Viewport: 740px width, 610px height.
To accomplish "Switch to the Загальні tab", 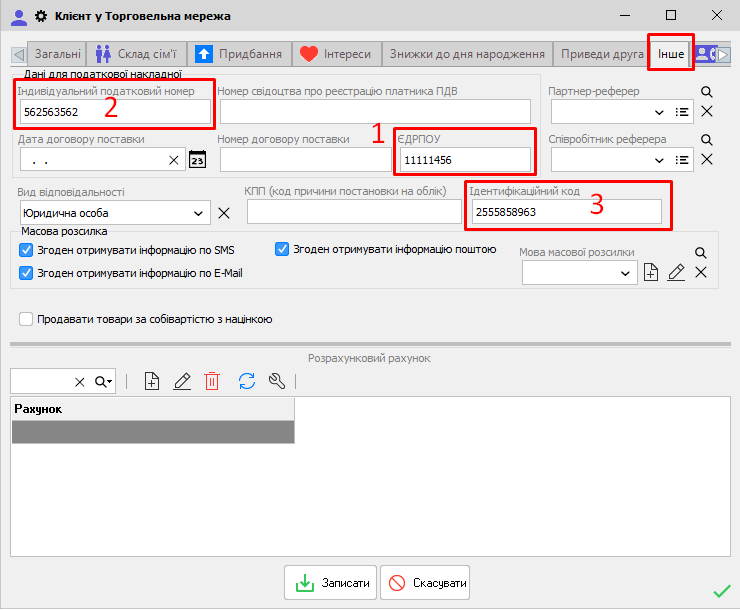I will (x=57, y=54).
